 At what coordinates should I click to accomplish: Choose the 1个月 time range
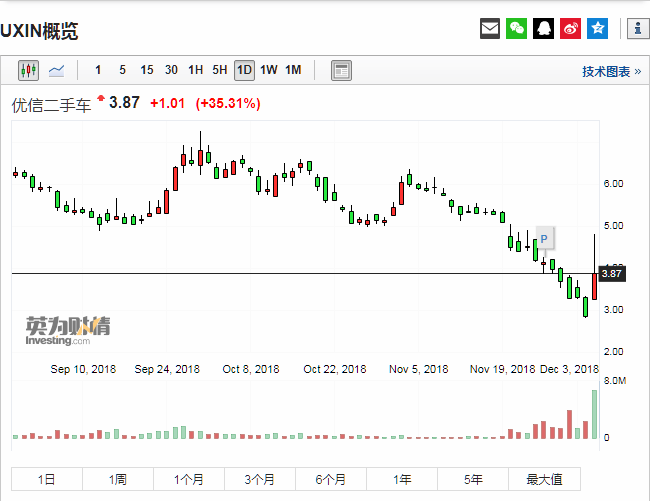189,479
